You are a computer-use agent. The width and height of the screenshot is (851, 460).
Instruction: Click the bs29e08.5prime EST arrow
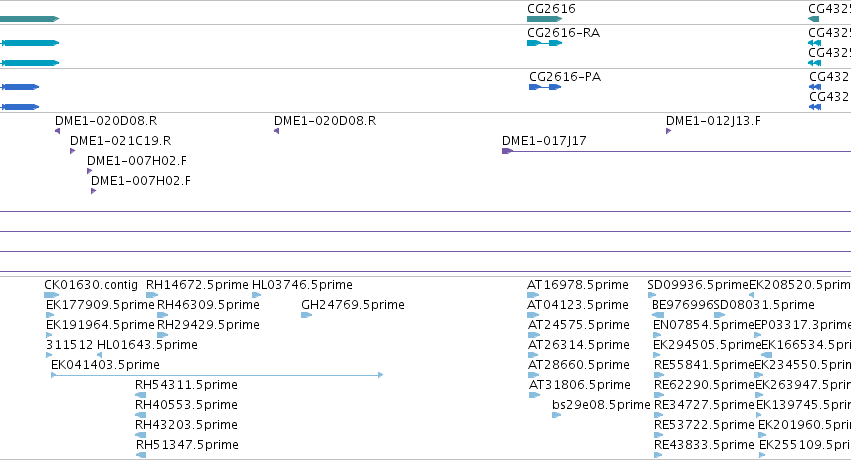[556, 415]
